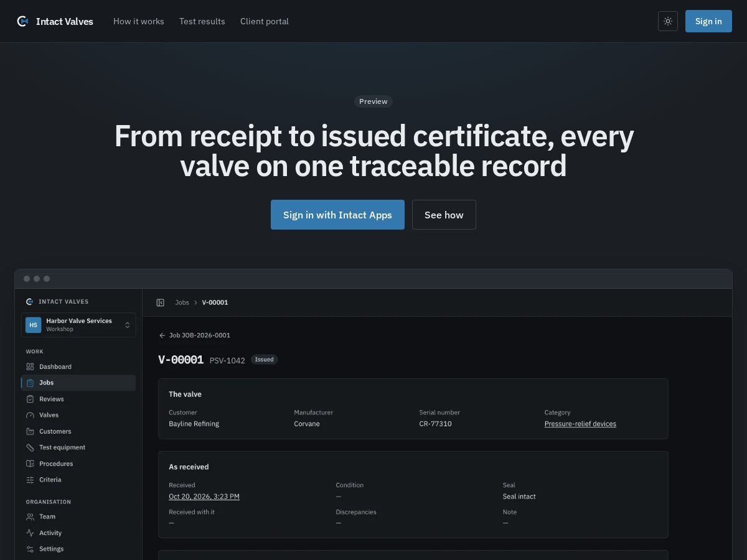Click the Team people icon in sidebar
The image size is (747, 560).
(x=30, y=516)
